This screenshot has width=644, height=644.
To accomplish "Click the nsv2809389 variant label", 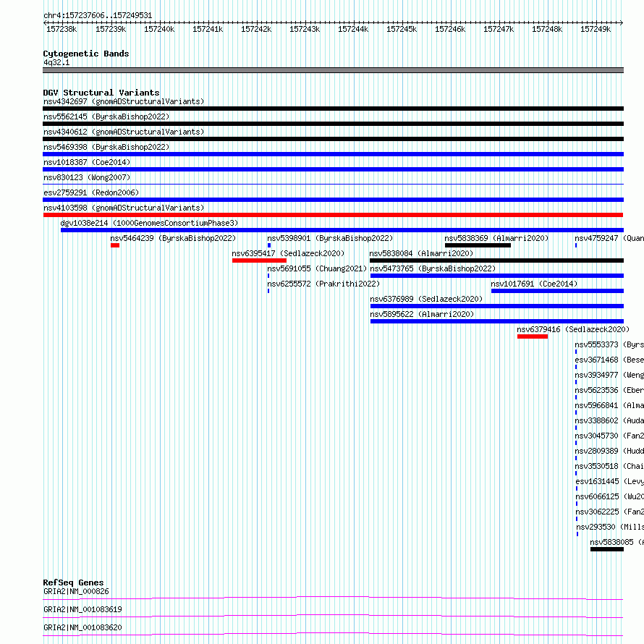I will 609,451.
